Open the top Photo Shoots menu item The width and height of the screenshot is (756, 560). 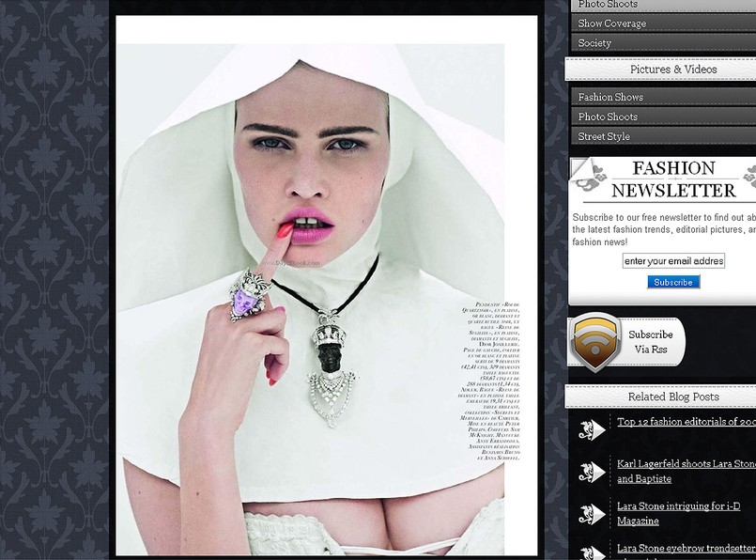663,6
